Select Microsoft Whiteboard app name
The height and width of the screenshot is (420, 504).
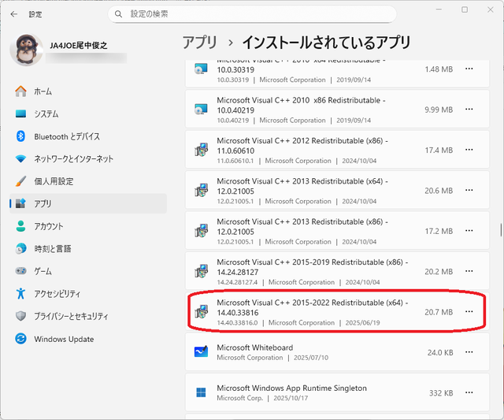click(255, 348)
